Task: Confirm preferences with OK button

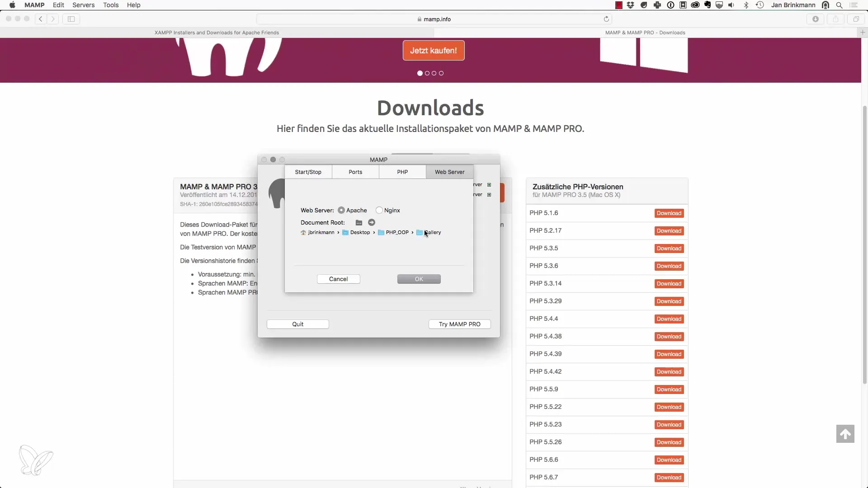Action: click(x=419, y=279)
